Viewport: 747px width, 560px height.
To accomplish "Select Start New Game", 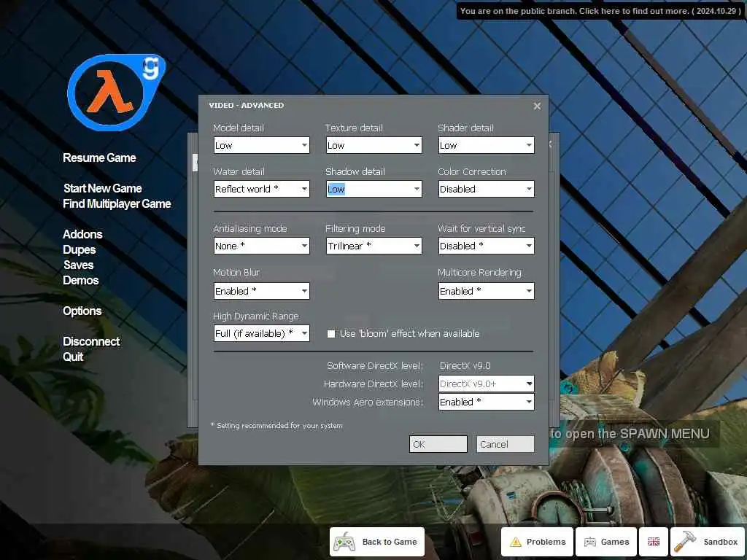I will [103, 188].
